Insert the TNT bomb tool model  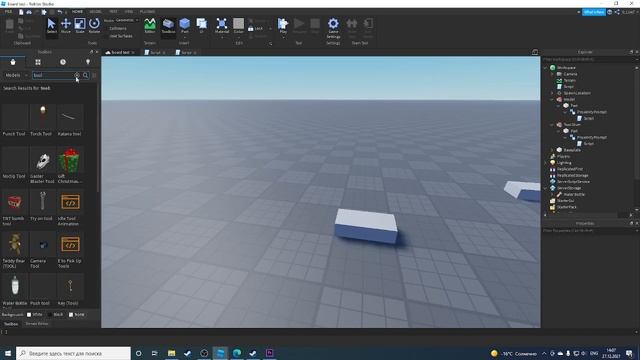tap(15, 208)
